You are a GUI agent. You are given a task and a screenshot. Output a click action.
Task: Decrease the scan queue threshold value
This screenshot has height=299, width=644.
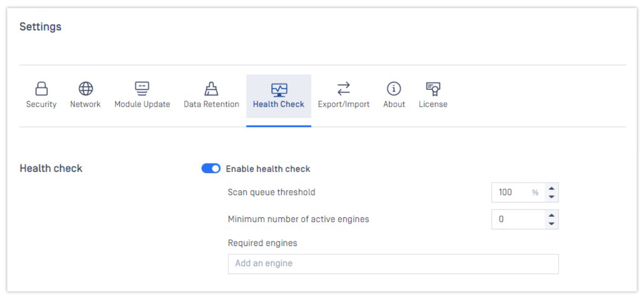(x=551, y=197)
